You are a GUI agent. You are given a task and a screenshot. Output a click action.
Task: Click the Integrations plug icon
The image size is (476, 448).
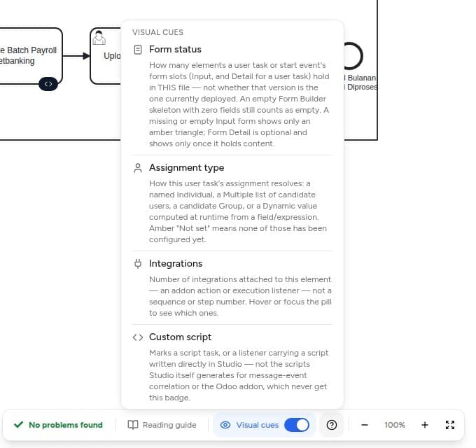coord(138,263)
